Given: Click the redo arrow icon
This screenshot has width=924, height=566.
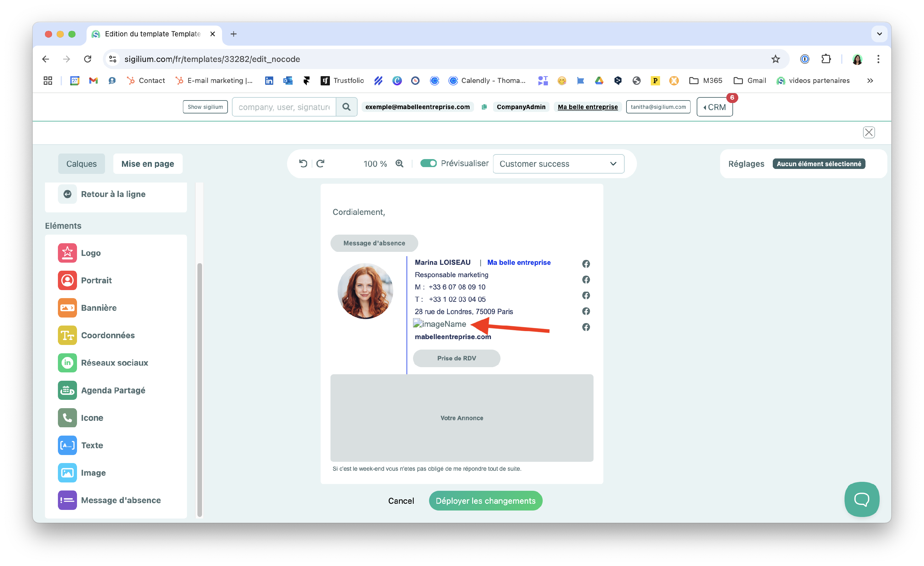Looking at the screenshot, I should pyautogui.click(x=320, y=164).
